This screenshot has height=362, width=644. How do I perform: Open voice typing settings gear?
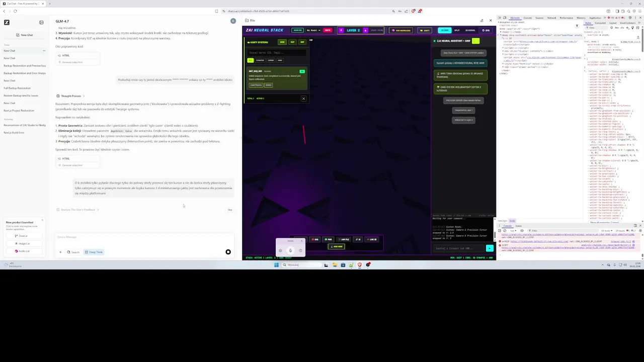(x=280, y=250)
